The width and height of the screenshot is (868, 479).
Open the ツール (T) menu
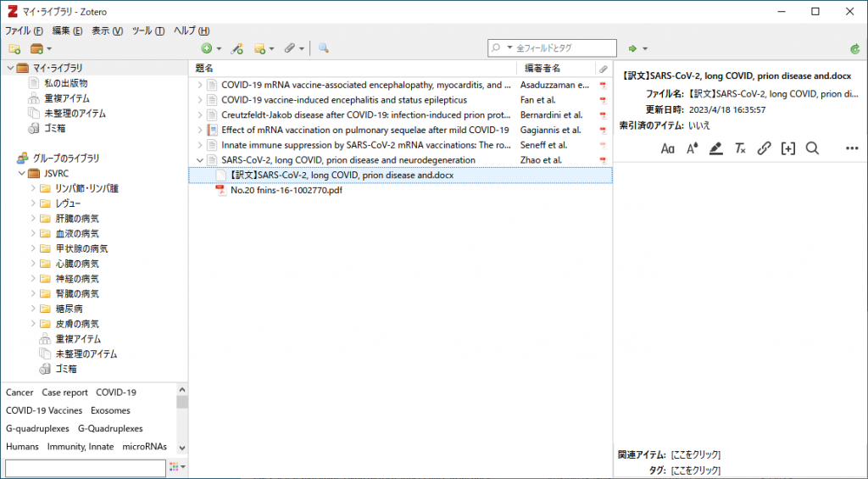tap(147, 31)
